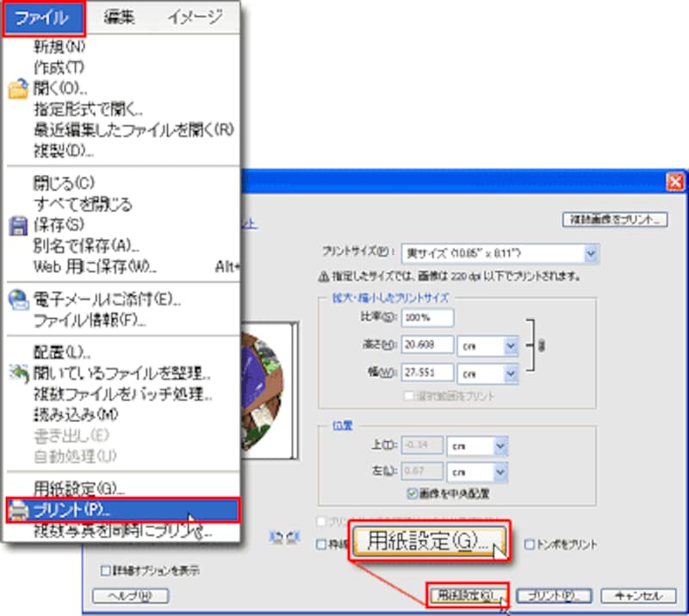Choose 用紙設定(G) in the file menu
This screenshot has width=689, height=616.
click(79, 488)
